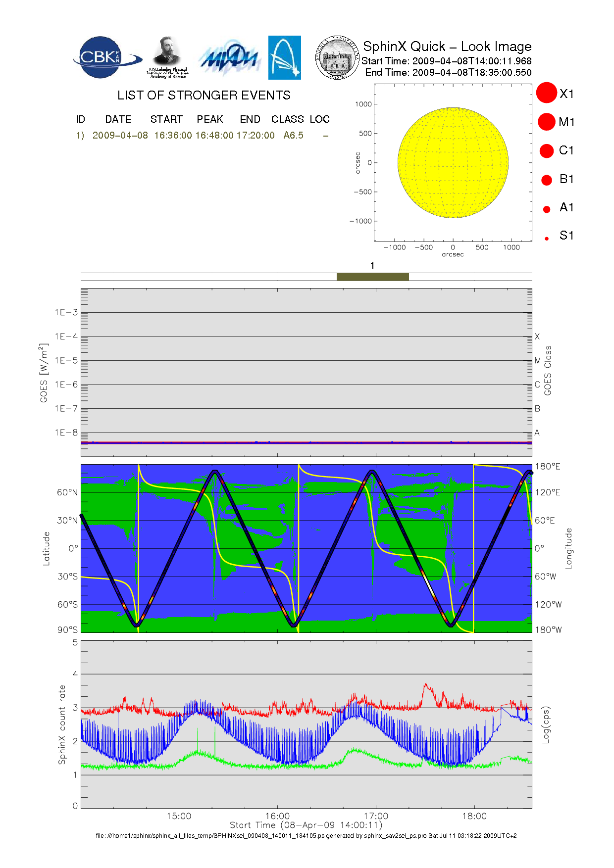Click the file path text at the bottom
614x868 pixels.
(x=306, y=835)
